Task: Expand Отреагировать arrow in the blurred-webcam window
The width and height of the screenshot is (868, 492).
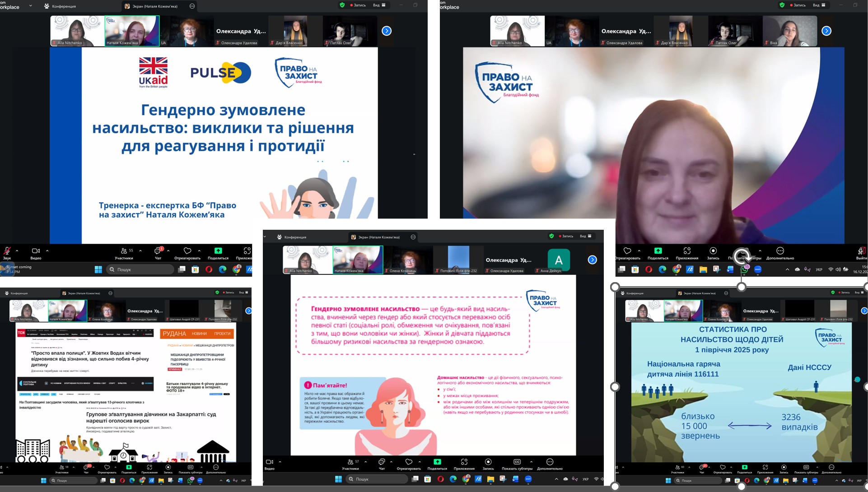Action: (639, 251)
